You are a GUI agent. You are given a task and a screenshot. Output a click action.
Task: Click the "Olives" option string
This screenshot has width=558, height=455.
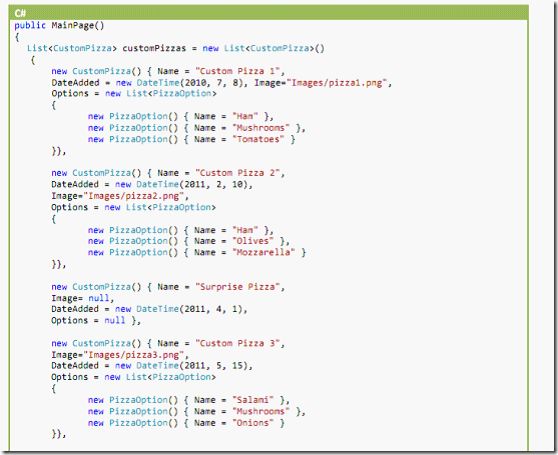(x=253, y=241)
